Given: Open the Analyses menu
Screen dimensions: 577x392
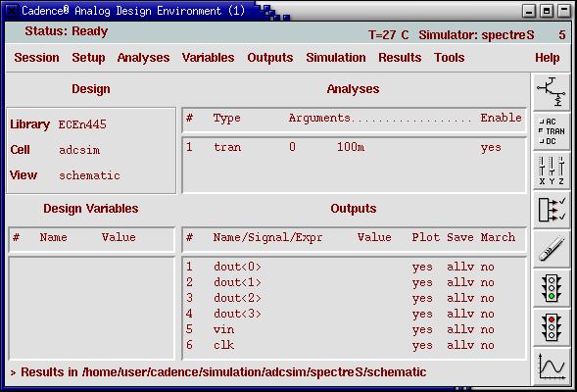Looking at the screenshot, I should coord(143,58).
